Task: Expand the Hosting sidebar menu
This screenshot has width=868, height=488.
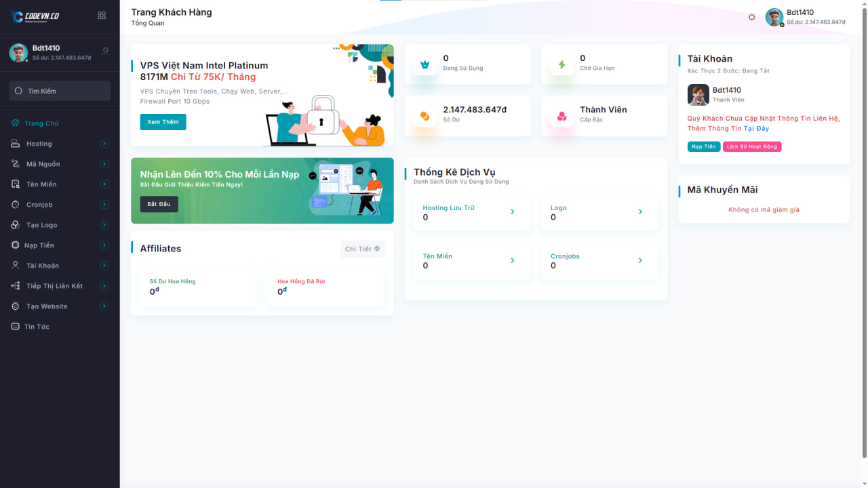Action: click(x=104, y=144)
